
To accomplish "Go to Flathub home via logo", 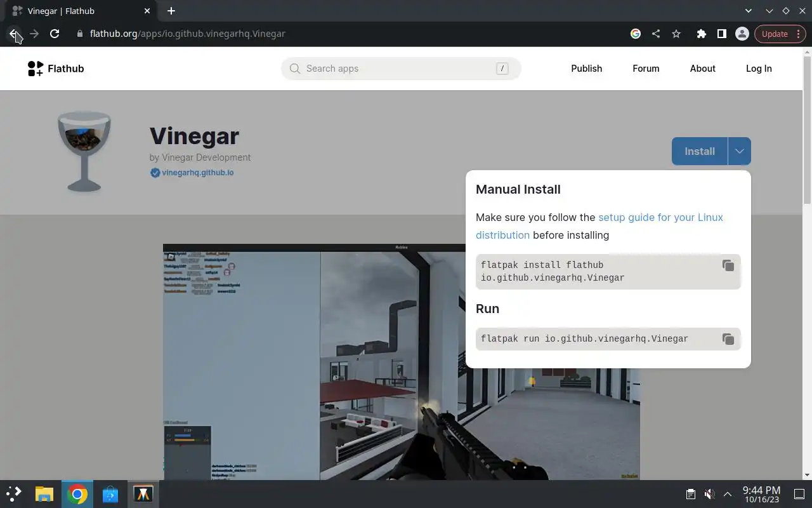I will pos(56,69).
